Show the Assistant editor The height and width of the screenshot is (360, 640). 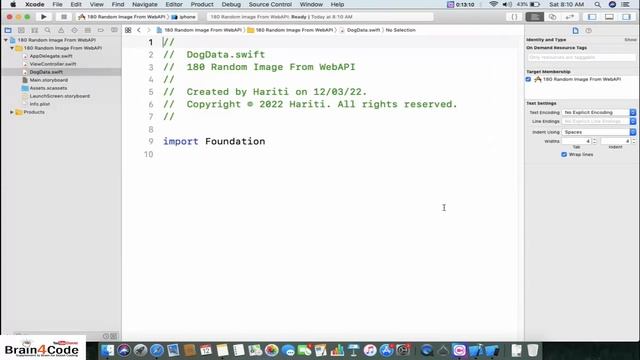(552, 17)
